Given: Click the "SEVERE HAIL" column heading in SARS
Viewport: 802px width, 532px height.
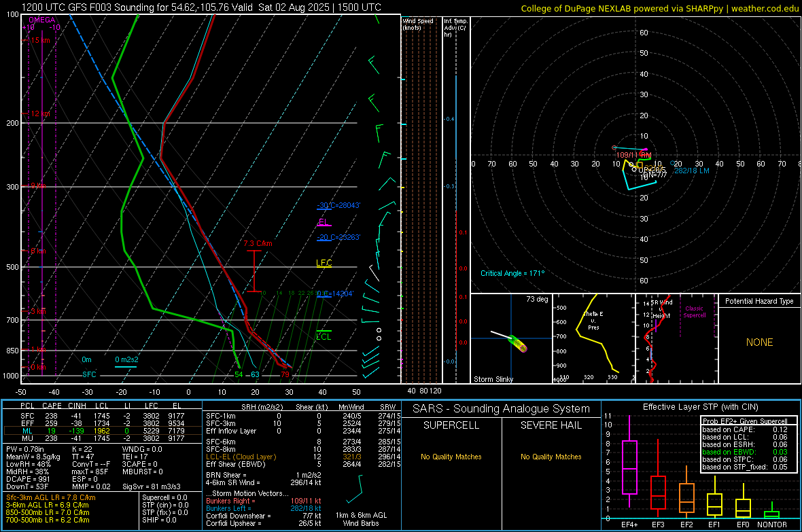Looking at the screenshot, I should (551, 425).
